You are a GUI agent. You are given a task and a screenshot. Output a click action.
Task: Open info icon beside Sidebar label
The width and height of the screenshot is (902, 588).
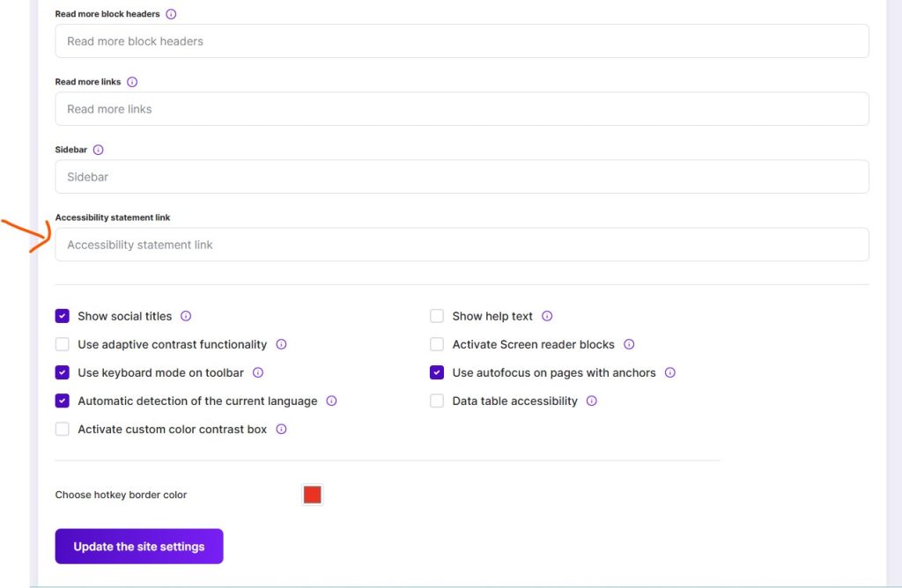point(99,150)
